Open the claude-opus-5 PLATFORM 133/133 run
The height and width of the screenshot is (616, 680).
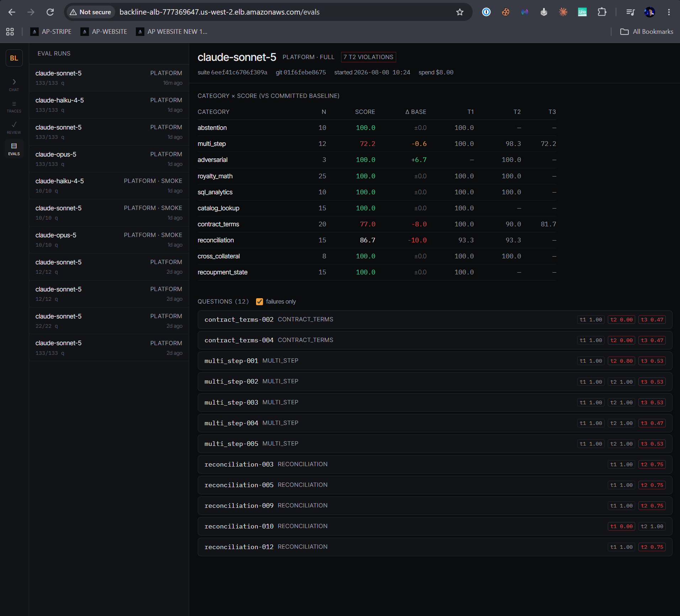click(x=109, y=159)
